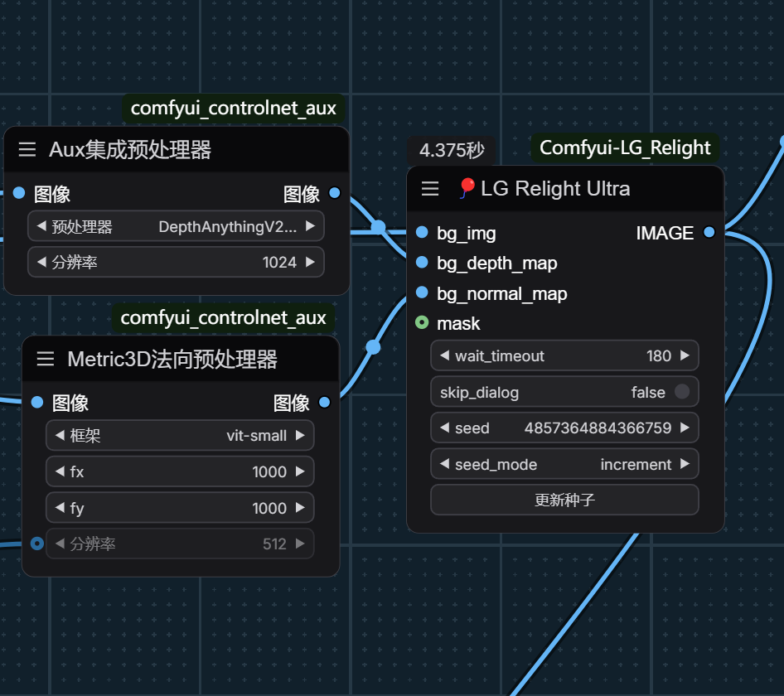Click the 图像 input socket on Metric3D法向预处理器
The height and width of the screenshot is (696, 784).
click(x=37, y=403)
